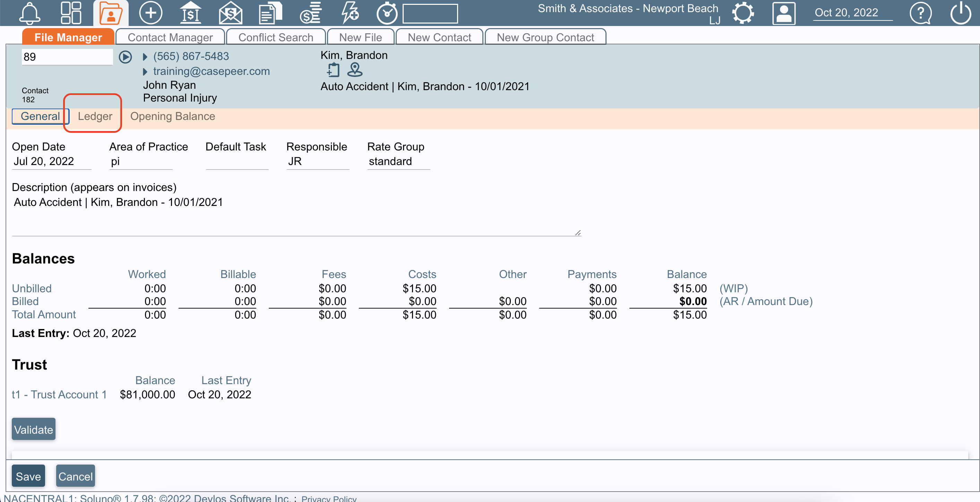Click the Responsible field JR
The width and height of the screenshot is (980, 502).
[318, 162]
